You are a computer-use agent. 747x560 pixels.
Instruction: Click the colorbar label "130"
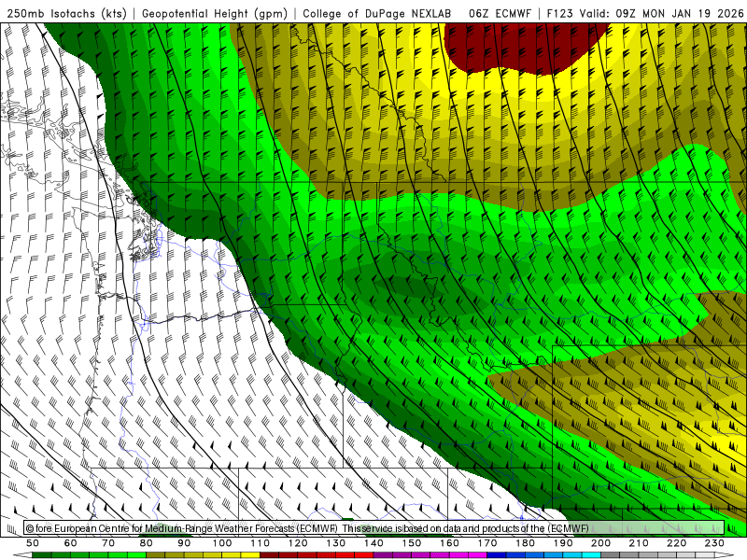click(x=336, y=543)
